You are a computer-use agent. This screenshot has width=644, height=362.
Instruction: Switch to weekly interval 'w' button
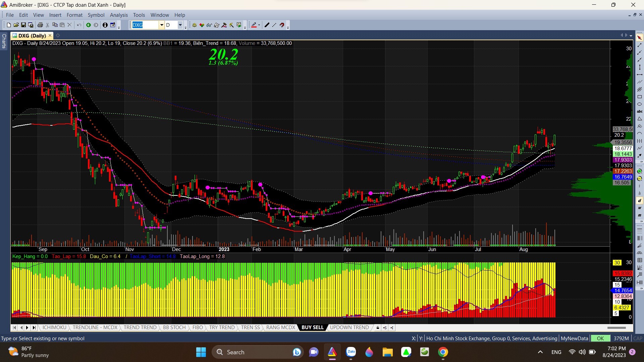coord(640,208)
